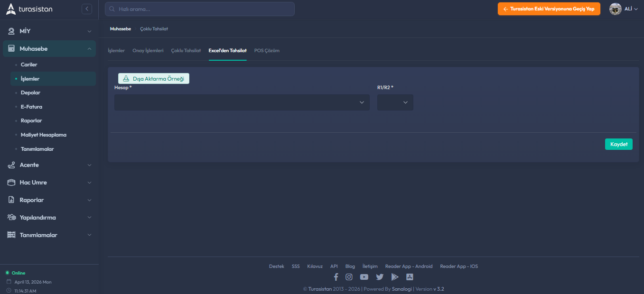Collapse sidebar with the arrow icon
Image resolution: width=644 pixels, height=294 pixels.
pos(86,9)
